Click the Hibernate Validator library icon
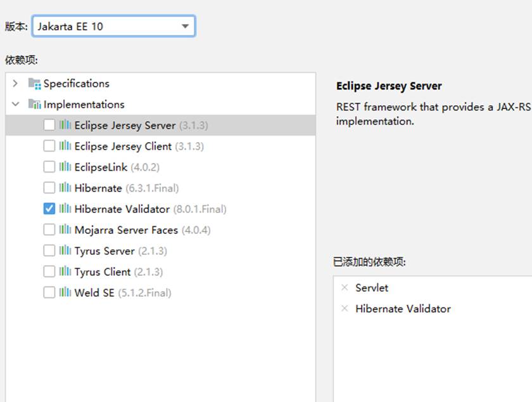Image resolution: width=532 pixels, height=402 pixels. click(x=65, y=209)
